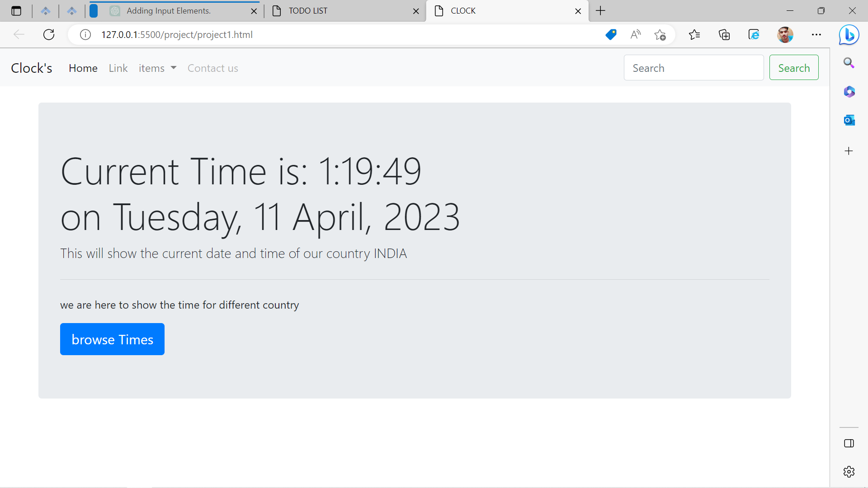Expand the items dropdown in navbar

tap(157, 68)
